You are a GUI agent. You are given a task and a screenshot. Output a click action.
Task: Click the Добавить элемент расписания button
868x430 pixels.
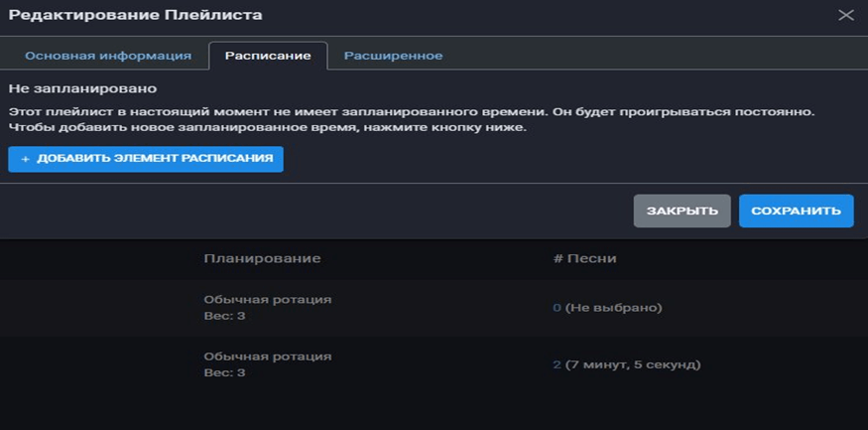point(146,159)
